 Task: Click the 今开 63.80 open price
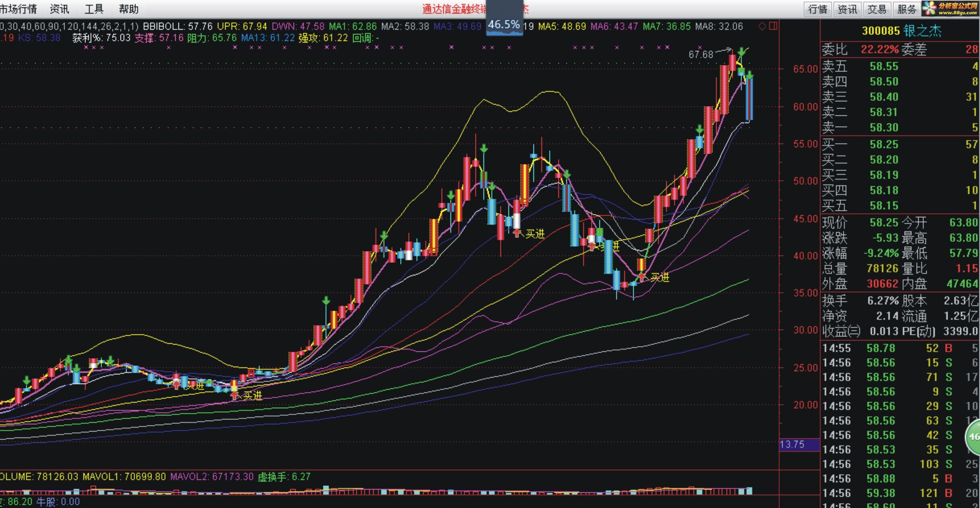(x=964, y=222)
